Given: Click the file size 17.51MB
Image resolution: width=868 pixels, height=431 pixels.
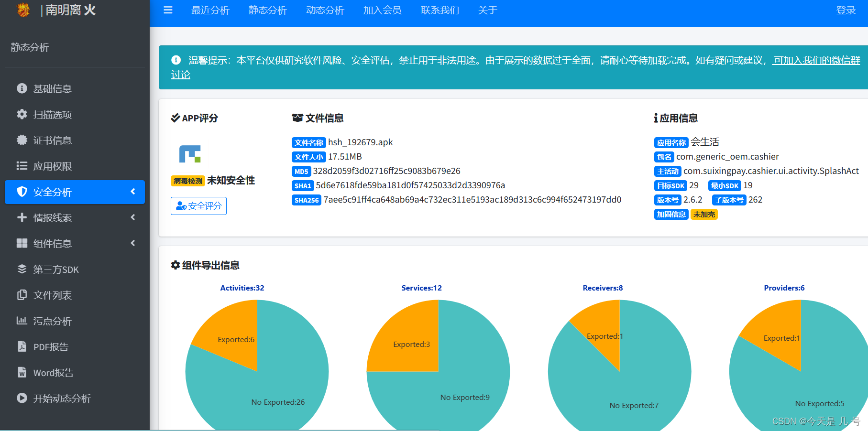Looking at the screenshot, I should [345, 157].
